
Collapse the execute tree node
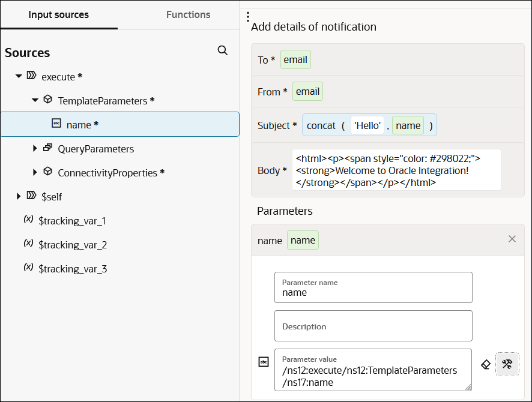pyautogui.click(x=18, y=76)
